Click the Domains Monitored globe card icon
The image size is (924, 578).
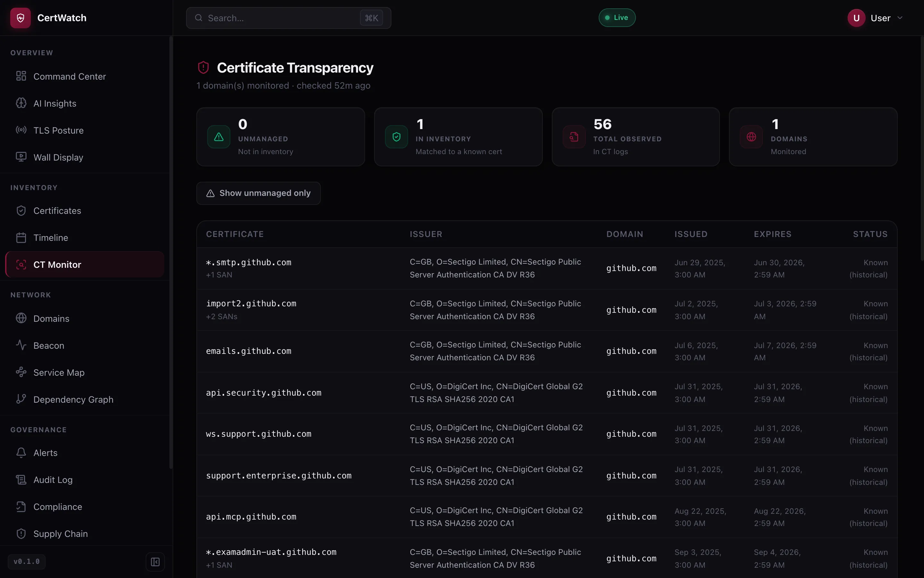point(751,137)
